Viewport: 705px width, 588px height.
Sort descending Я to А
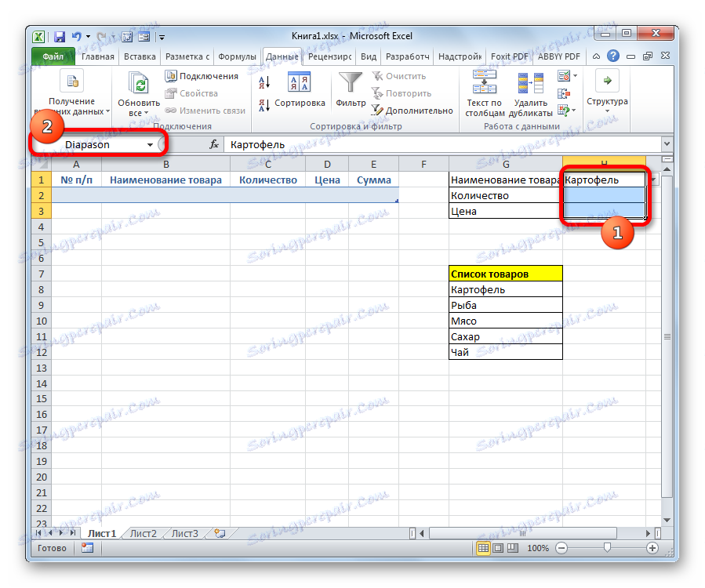pos(264,105)
